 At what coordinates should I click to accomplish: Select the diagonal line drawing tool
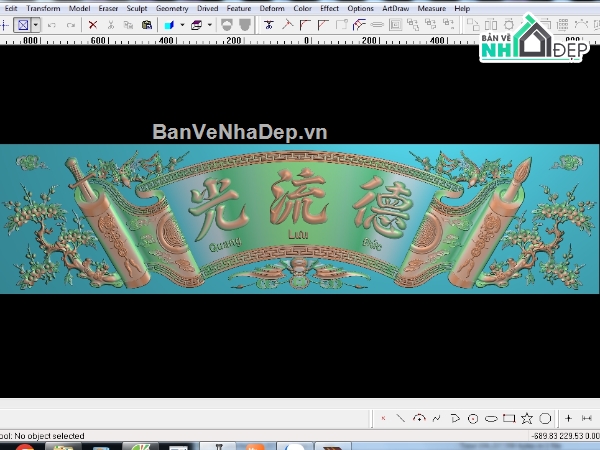[401, 418]
